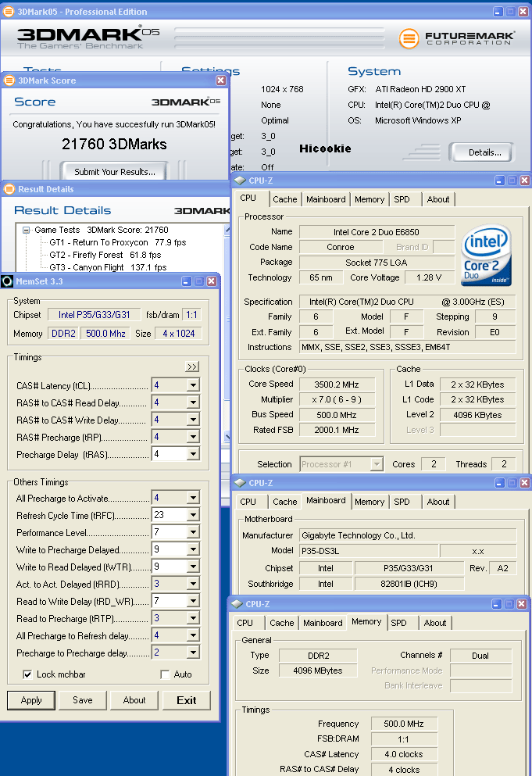Open the Read to Precharge (tRTP) dropdown
The height and width of the screenshot is (776, 532).
[194, 618]
